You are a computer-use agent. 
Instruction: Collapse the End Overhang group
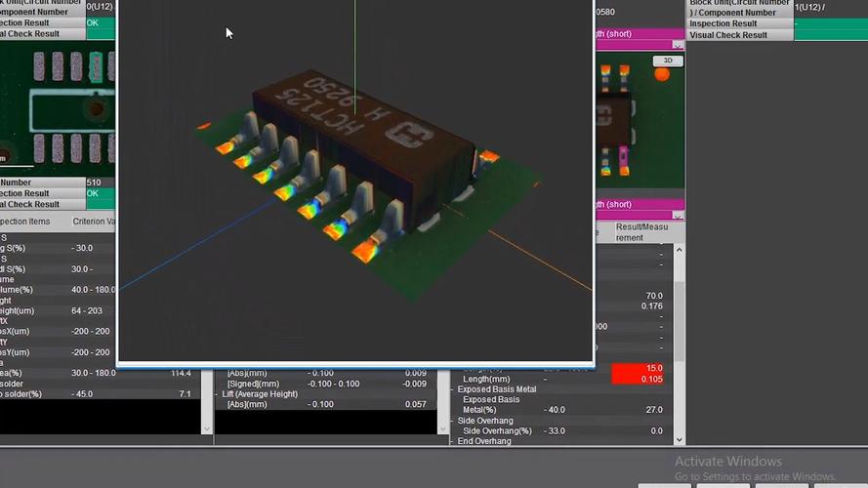(452, 441)
